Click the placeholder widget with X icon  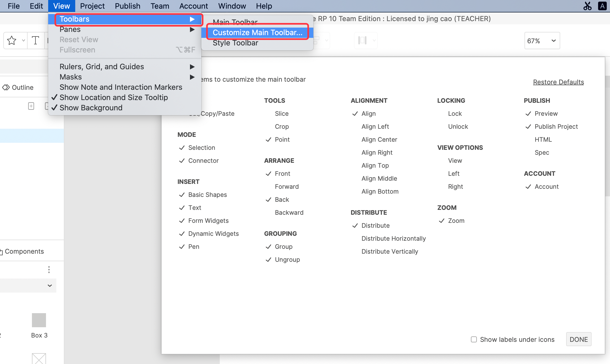pos(39,359)
